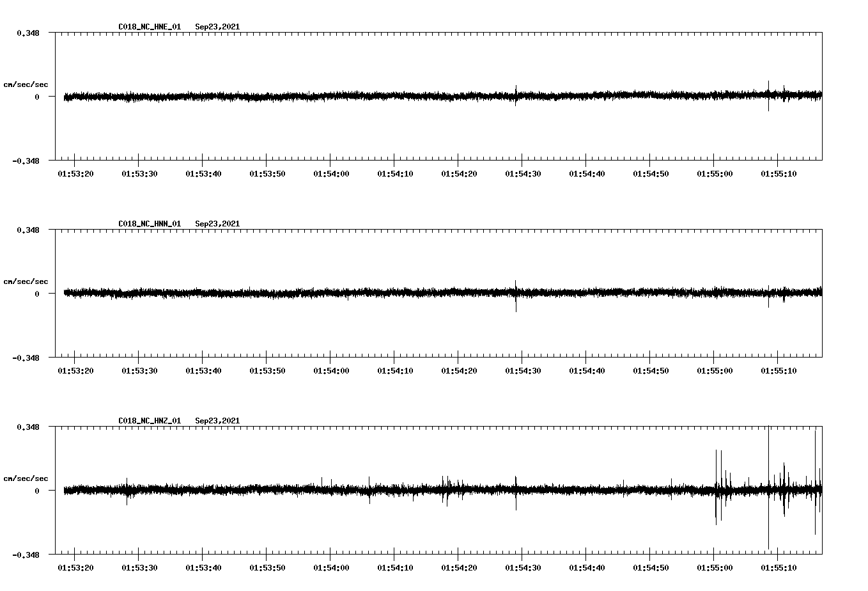Click the 01:54:00 time label under HNE chart
Image resolution: width=868 pixels, height=591 pixels.
(331, 174)
